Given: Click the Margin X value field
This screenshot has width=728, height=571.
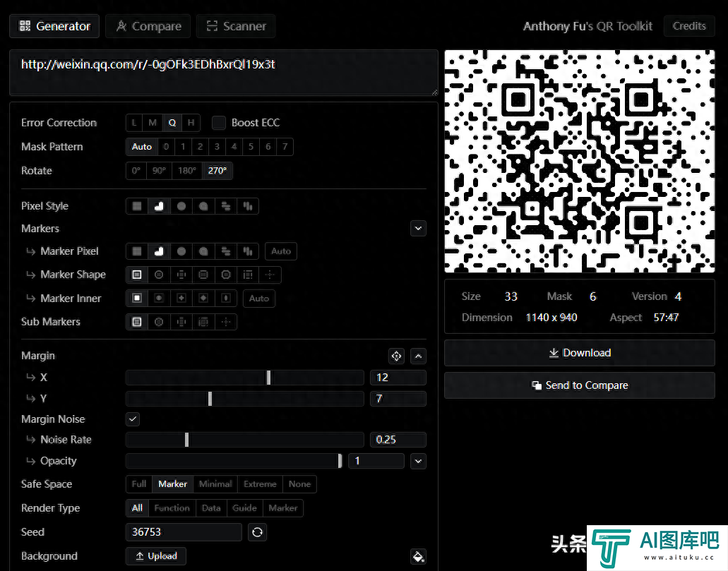Looking at the screenshot, I should (398, 378).
